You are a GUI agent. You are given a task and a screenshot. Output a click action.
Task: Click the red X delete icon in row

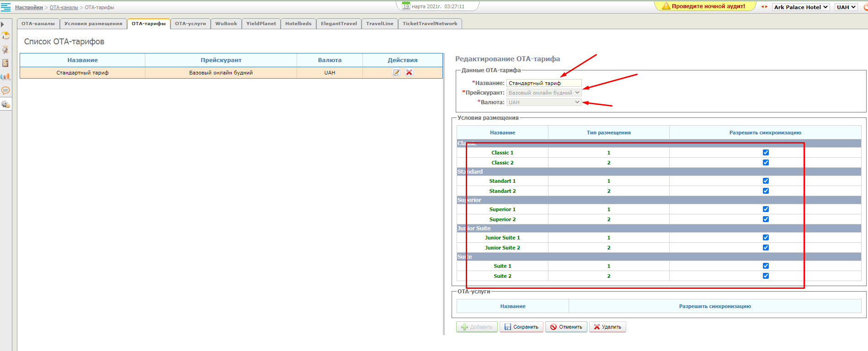point(409,73)
